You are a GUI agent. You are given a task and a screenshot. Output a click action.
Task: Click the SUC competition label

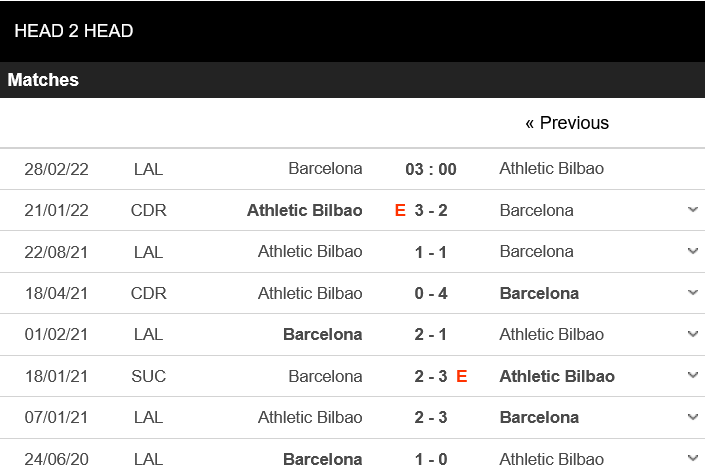[148, 376]
